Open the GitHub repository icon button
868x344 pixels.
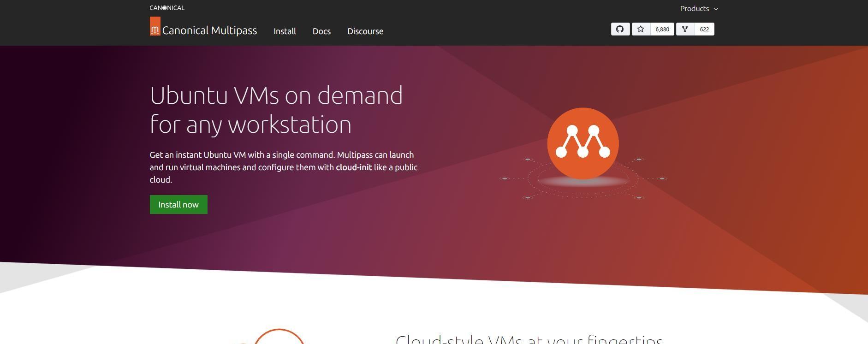pos(620,30)
